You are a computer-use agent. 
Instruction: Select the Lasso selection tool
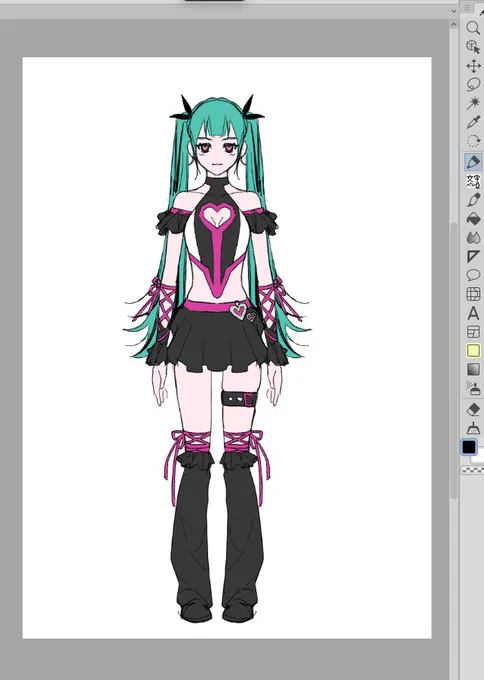(473, 85)
